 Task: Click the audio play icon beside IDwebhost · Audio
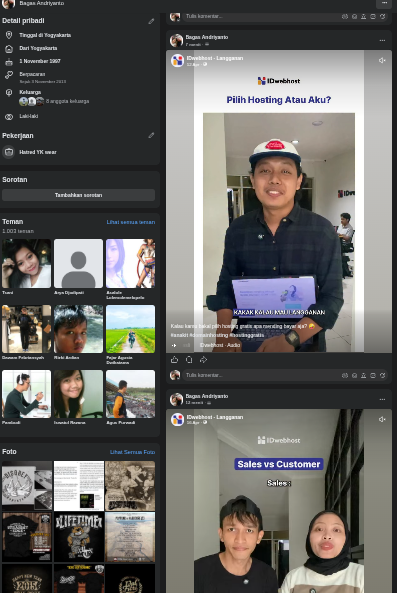pyautogui.click(x=174, y=345)
